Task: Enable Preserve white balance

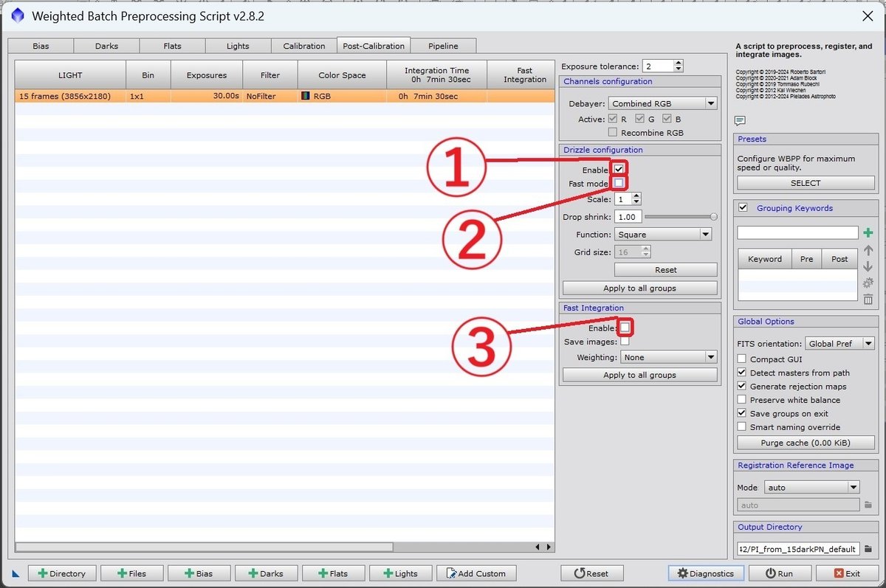Action: (x=742, y=400)
